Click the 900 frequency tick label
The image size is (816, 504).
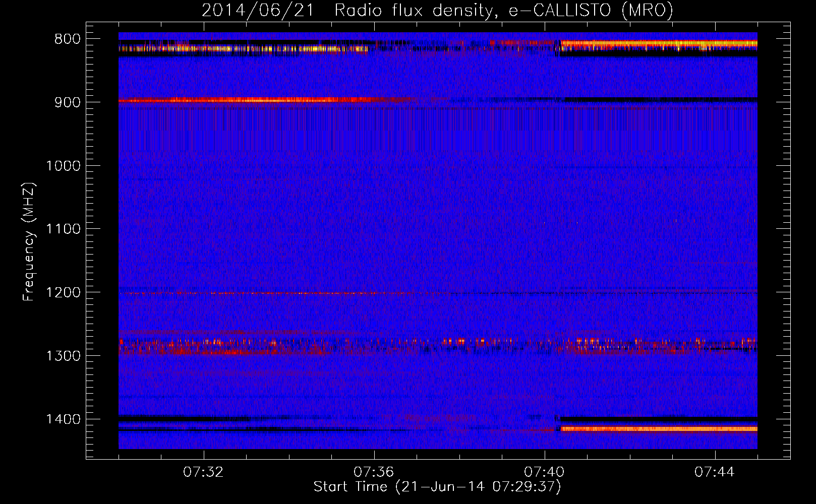[x=67, y=102]
